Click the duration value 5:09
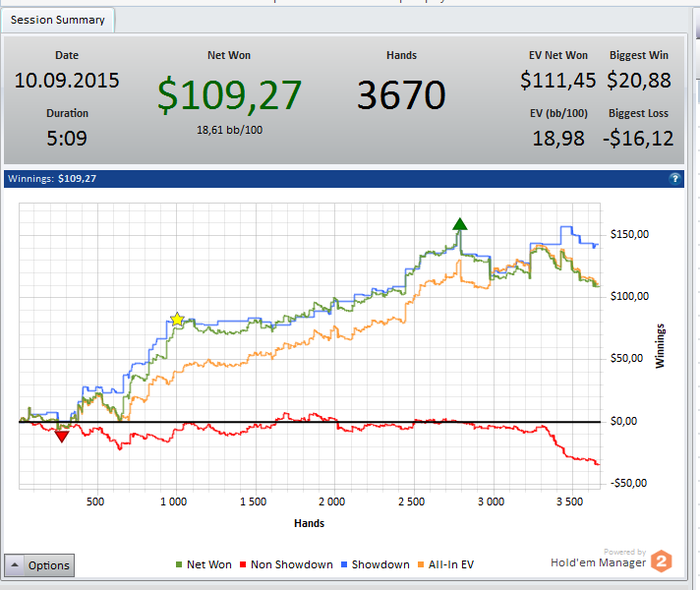The image size is (700, 590). pos(67,138)
